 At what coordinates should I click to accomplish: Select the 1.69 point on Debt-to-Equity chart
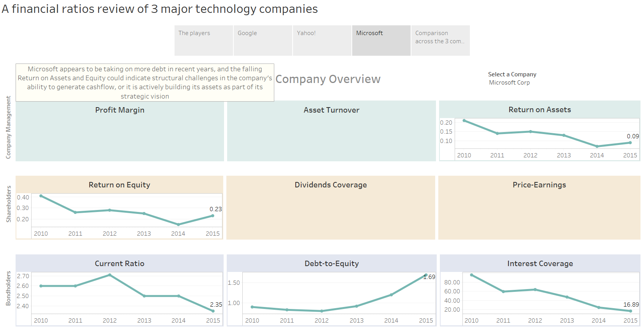[426, 275]
